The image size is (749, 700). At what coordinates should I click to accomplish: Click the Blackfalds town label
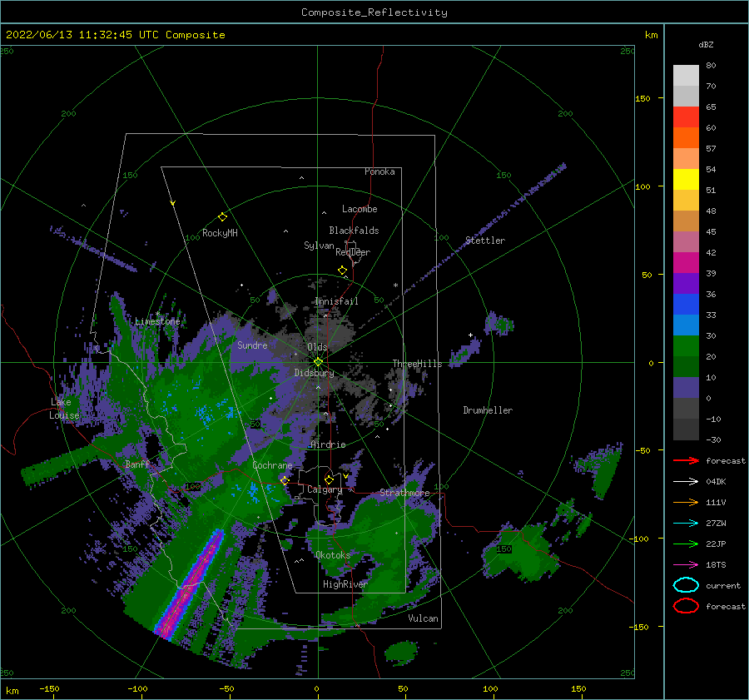(x=354, y=231)
